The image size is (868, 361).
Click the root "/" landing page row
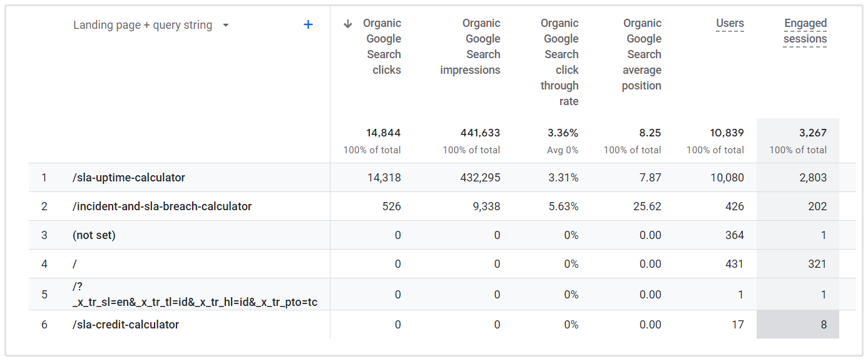click(x=74, y=264)
